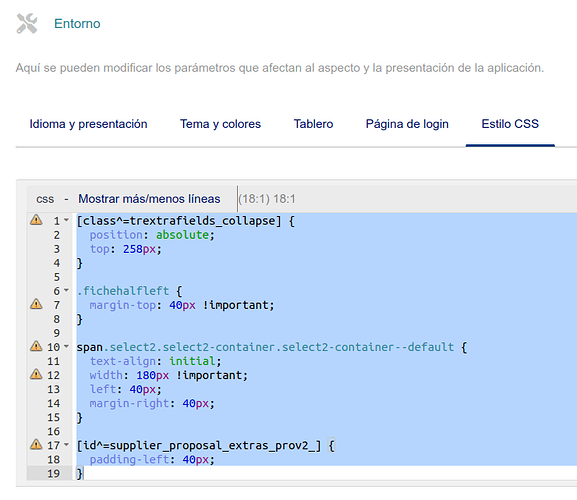Select the Estilo CSS tab
Viewport: 577px width, 500px height.
(510, 124)
